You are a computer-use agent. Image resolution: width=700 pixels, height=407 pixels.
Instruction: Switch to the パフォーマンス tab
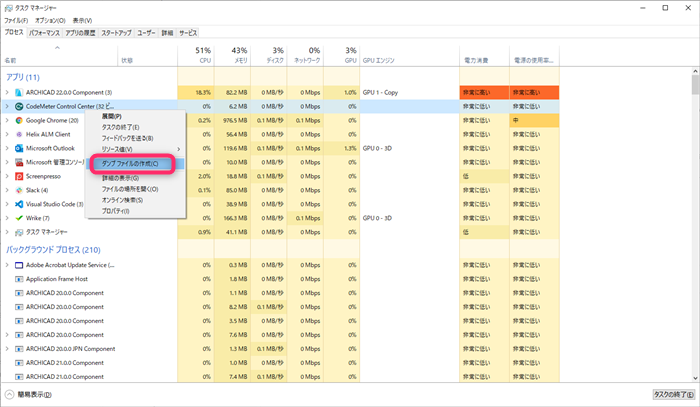(44, 33)
